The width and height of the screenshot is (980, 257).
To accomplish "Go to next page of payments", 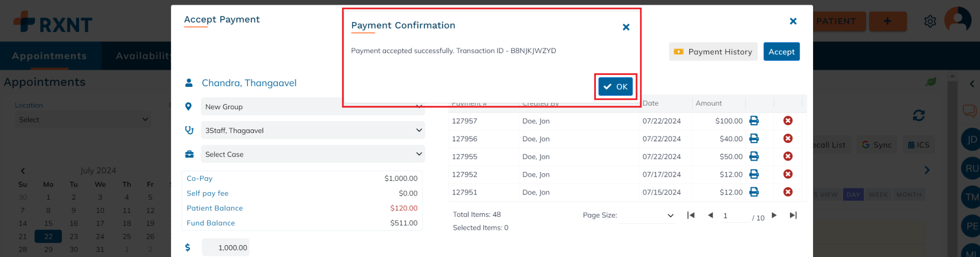I will pos(774,216).
